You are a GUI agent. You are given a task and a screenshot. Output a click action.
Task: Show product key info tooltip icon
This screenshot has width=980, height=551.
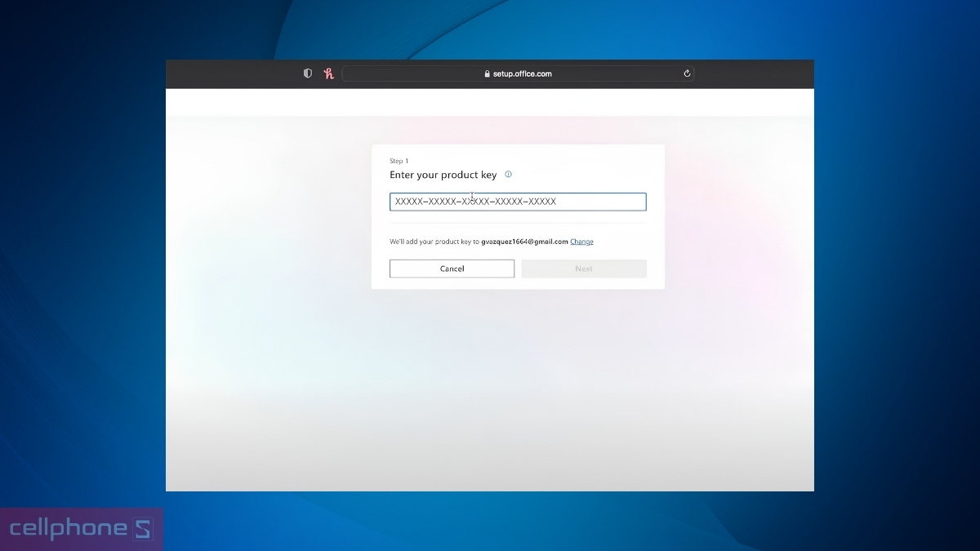[x=508, y=174]
